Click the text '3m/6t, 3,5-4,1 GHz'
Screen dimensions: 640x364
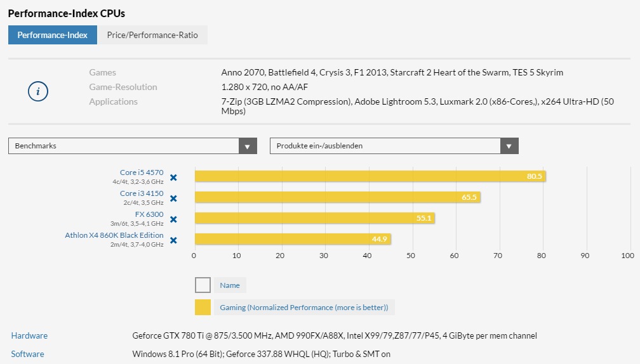(x=137, y=223)
